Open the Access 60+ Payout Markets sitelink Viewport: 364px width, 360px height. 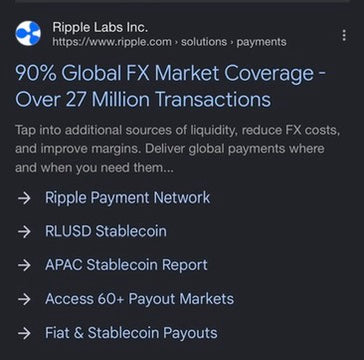click(139, 299)
